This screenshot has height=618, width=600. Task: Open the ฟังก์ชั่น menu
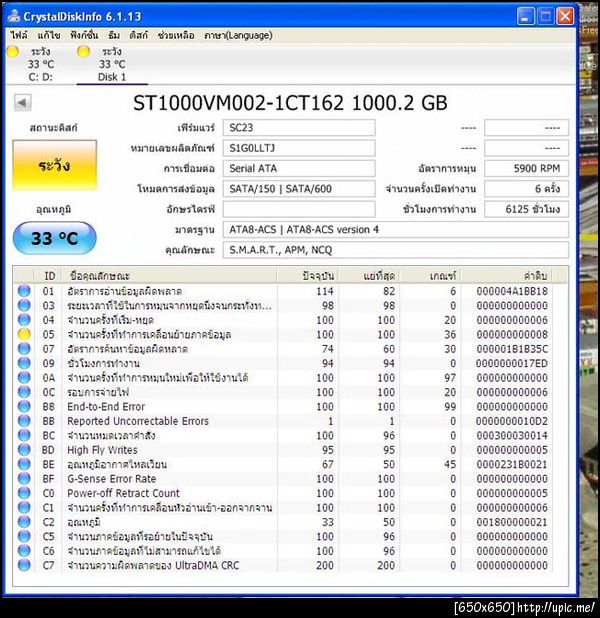(84, 35)
